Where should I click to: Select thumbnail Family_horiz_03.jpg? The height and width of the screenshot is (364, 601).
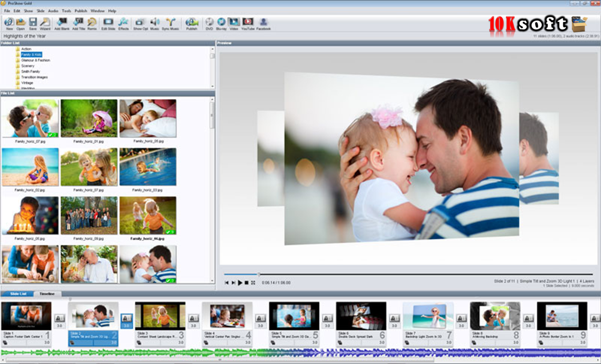[148, 167]
